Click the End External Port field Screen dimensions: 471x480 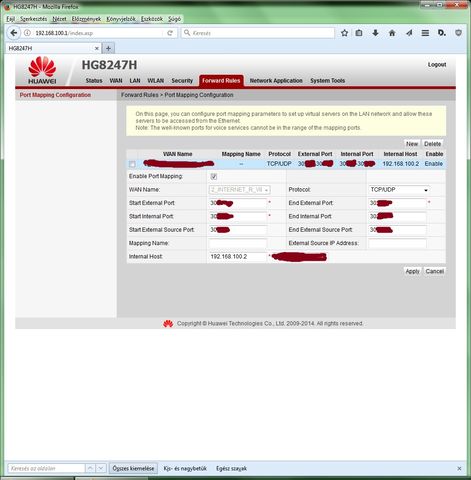pos(397,203)
